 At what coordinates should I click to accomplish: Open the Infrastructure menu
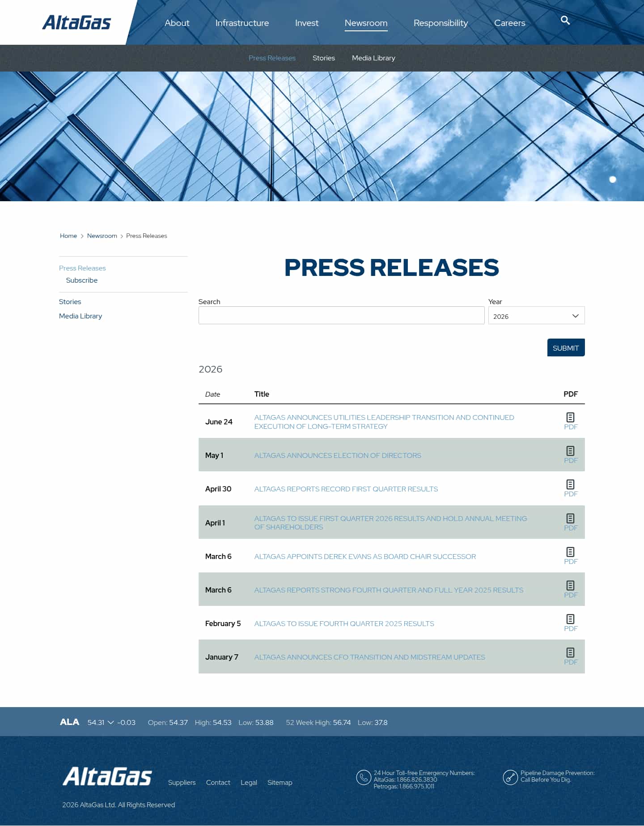[242, 23]
